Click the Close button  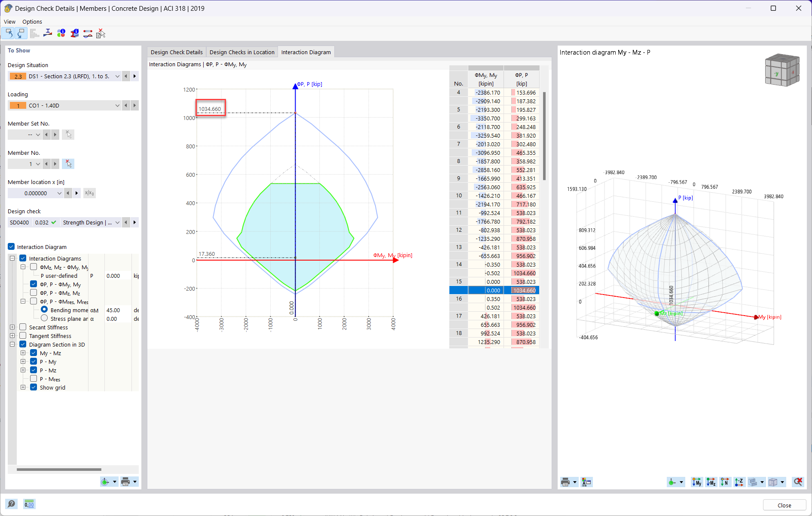click(x=784, y=505)
